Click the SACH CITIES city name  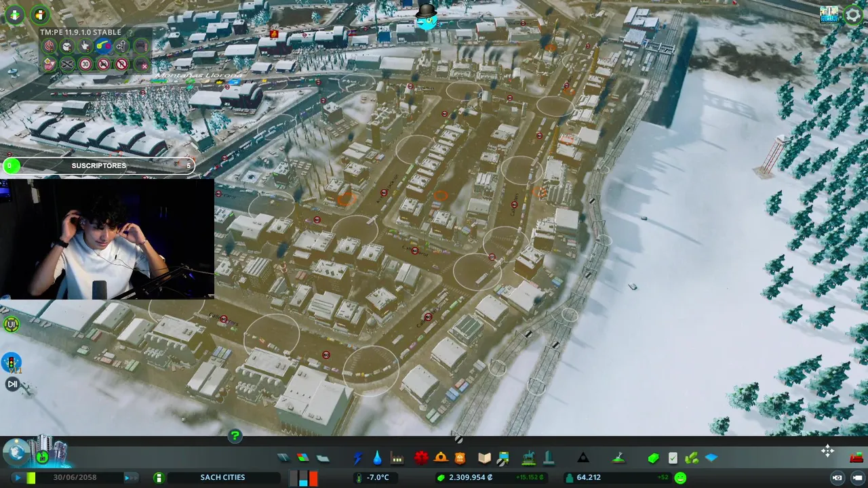pyautogui.click(x=222, y=478)
